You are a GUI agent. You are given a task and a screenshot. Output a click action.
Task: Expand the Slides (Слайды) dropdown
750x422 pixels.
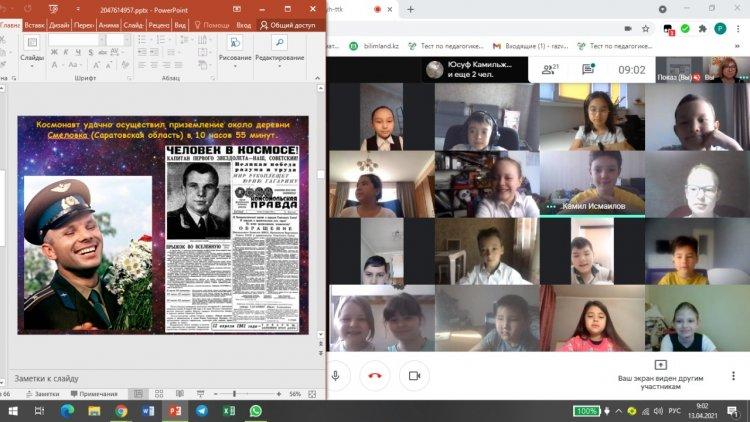tap(32, 65)
